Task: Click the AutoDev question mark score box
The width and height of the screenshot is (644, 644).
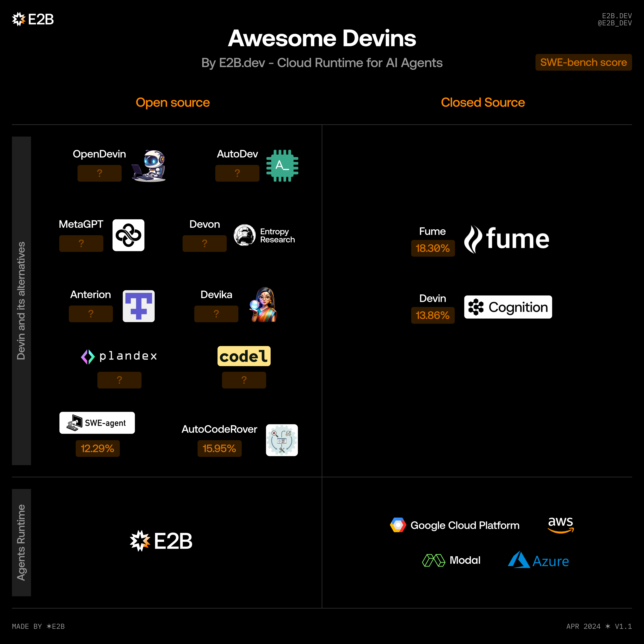Action: (x=237, y=173)
